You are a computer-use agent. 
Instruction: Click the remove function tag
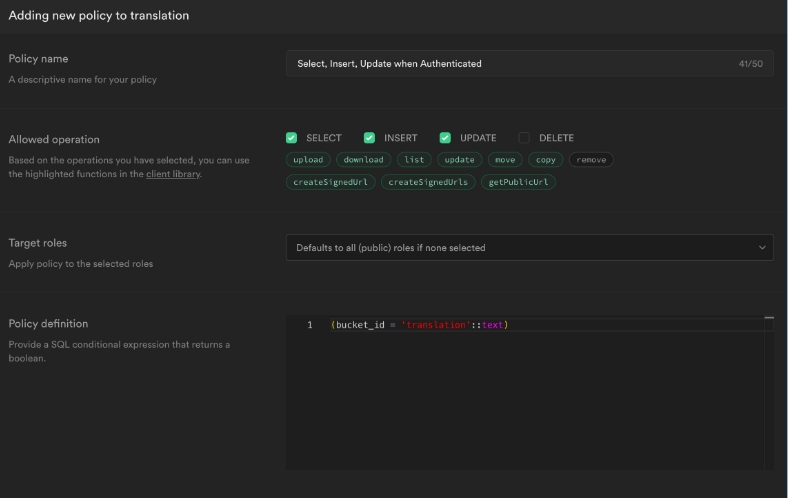pos(591,160)
